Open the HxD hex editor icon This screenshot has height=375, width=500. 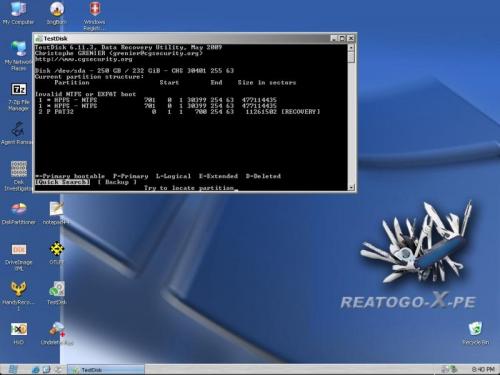[x=19, y=333]
